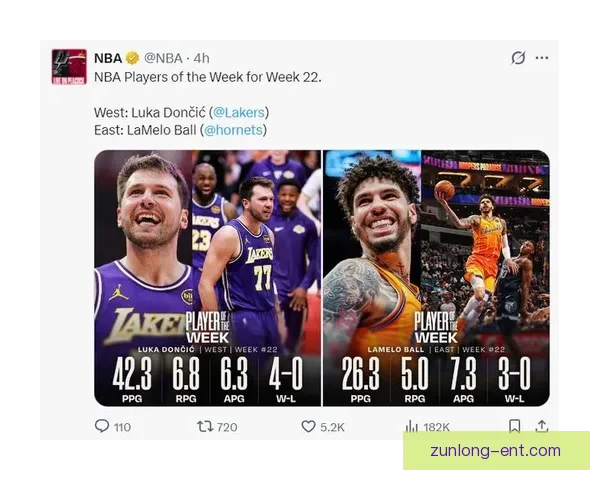The height and width of the screenshot is (480, 600).
Task: Click the 5.2K likes count
Action: click(x=332, y=427)
